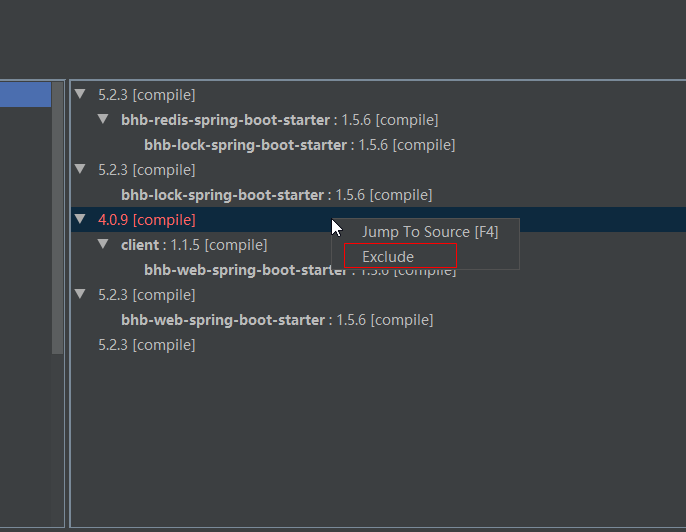The width and height of the screenshot is (686, 532).
Task: Collapse the bhb-redis-spring-boot-starter node arrow
Action: [103, 119]
